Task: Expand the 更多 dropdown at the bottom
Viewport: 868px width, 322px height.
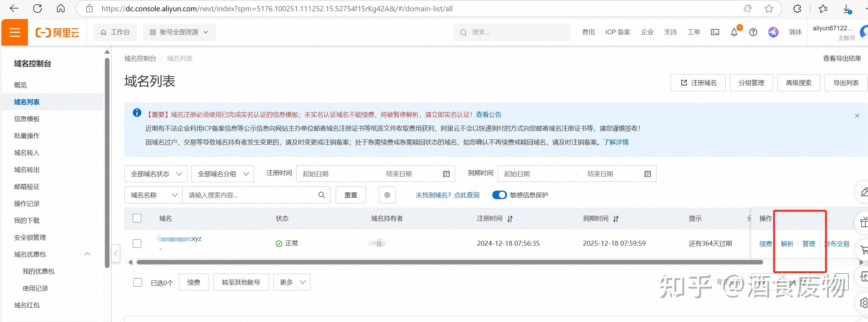Action: coord(291,282)
